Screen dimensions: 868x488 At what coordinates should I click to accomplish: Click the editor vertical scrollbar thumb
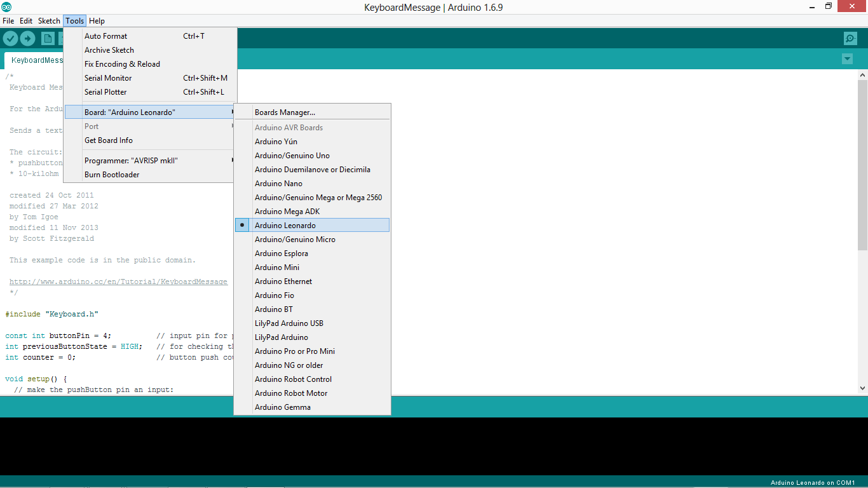pyautogui.click(x=862, y=164)
